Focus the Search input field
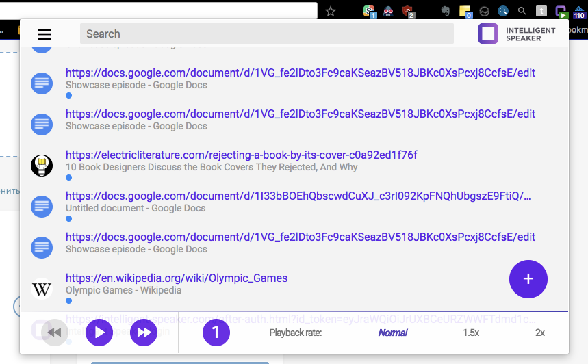This screenshot has width=588, height=364. click(267, 34)
